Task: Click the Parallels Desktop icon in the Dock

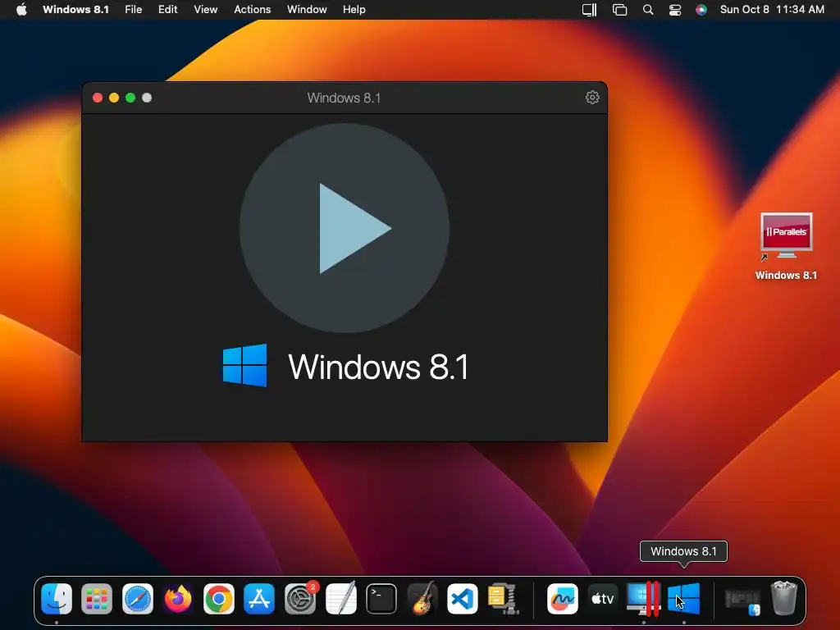Action: (643, 598)
